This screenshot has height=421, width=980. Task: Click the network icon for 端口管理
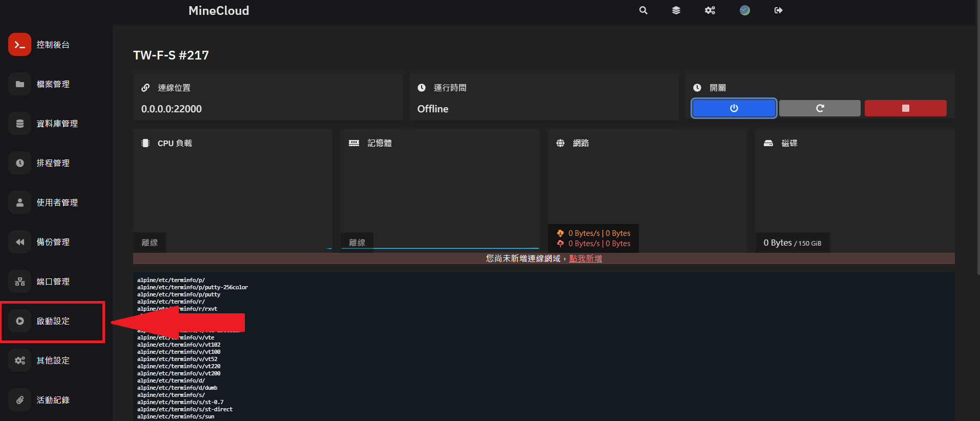(x=19, y=282)
